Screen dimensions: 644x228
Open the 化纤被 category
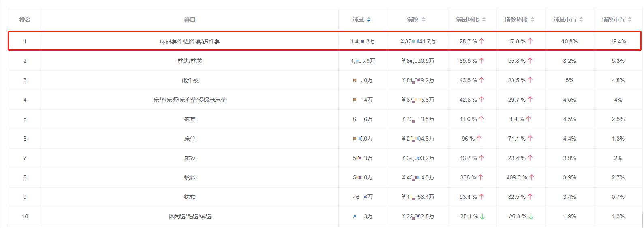pyautogui.click(x=190, y=80)
